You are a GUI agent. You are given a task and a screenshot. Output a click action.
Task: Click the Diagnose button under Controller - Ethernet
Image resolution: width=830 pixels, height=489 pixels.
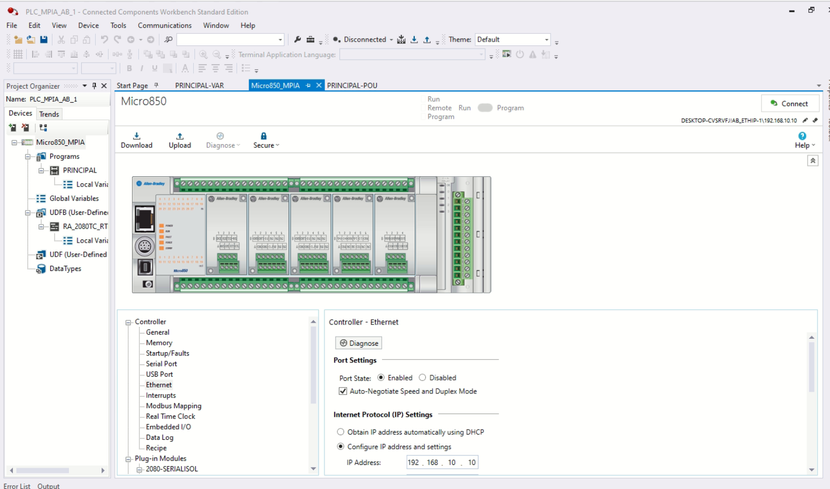pyautogui.click(x=358, y=343)
